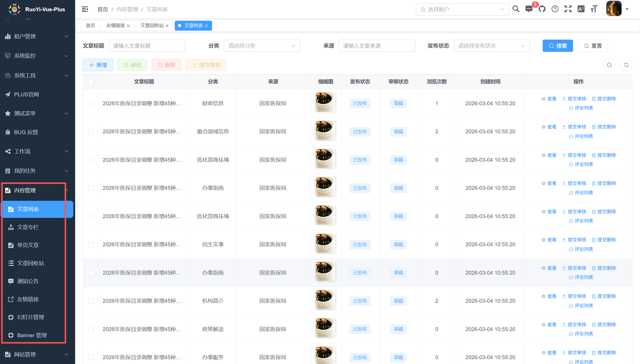Click the RuoYi-Vue-Plus logo

[x=14, y=9]
